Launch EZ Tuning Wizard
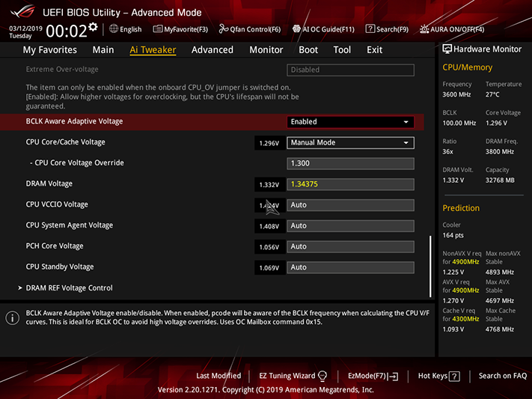The image size is (532, 399). [293, 376]
